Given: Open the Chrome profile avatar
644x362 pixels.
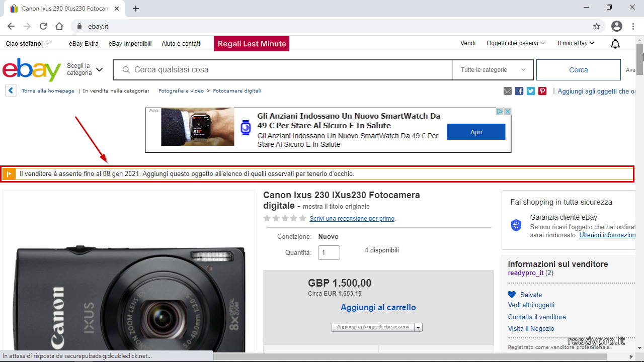Looking at the screenshot, I should tap(617, 26).
